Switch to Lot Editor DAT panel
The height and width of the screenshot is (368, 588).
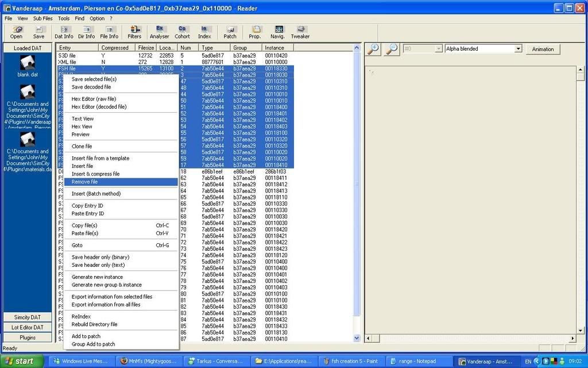[28, 327]
